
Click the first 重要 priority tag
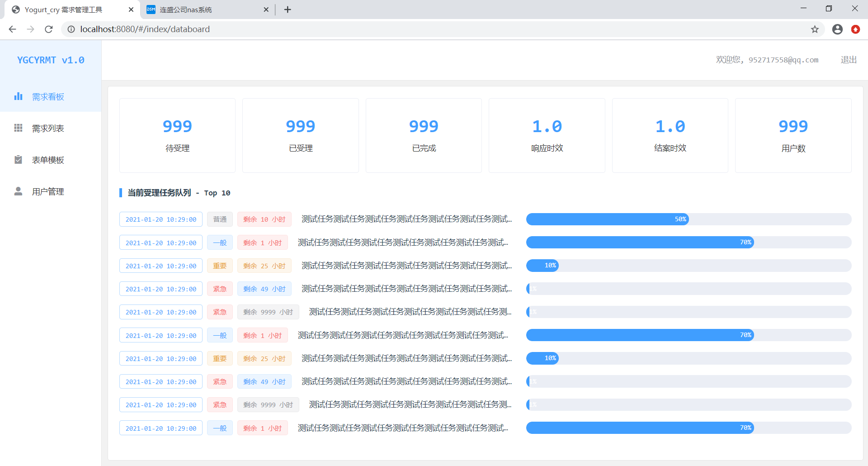pos(220,266)
